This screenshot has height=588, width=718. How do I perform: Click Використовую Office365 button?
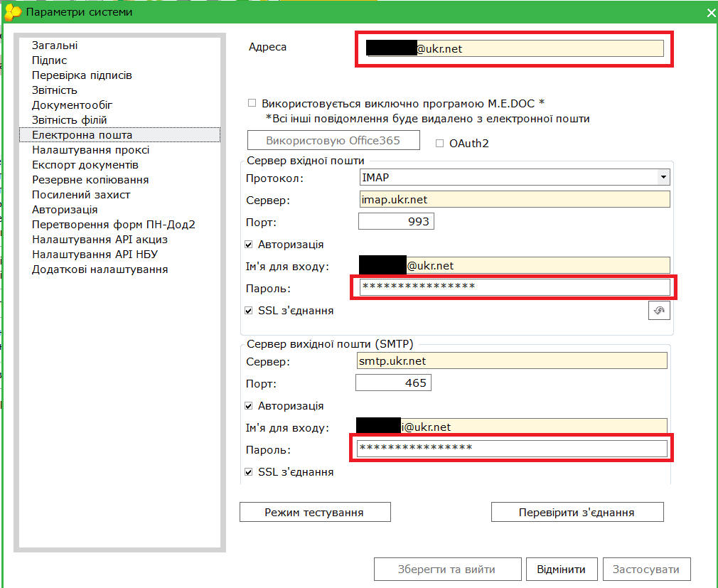point(333,140)
